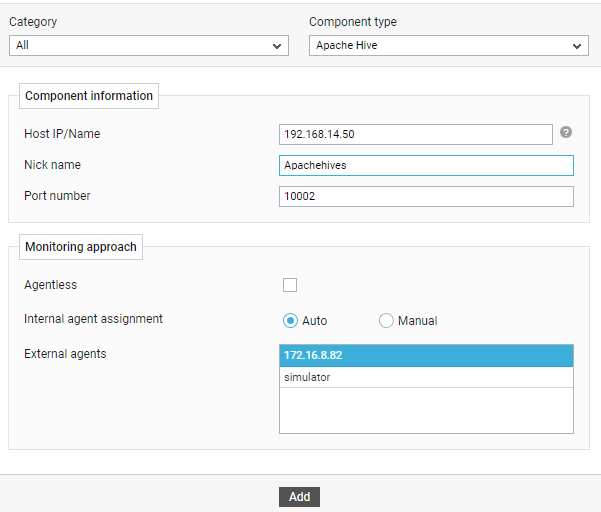Select external agent 172.16.8.82
Image resolution: width=601 pixels, height=512 pixels.
click(426, 355)
